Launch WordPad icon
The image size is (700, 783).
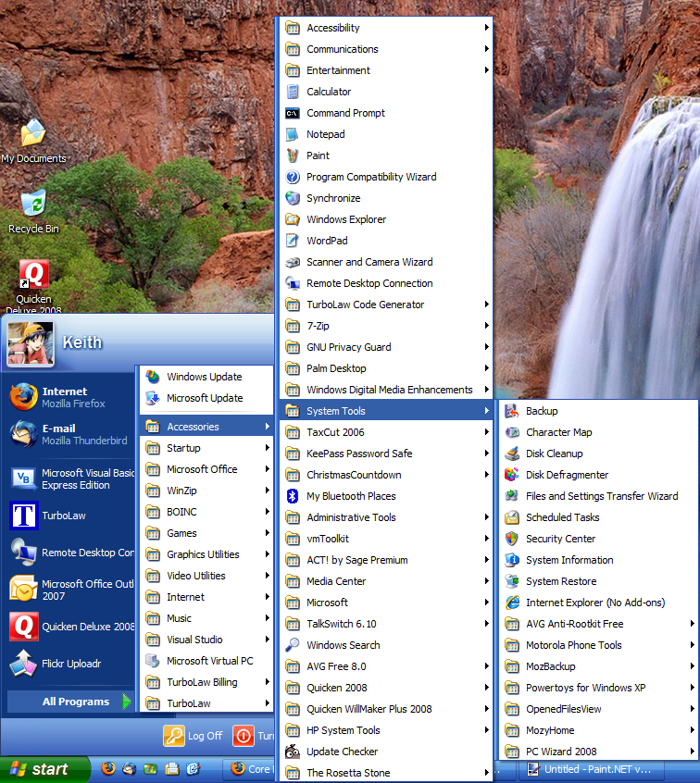coord(293,242)
